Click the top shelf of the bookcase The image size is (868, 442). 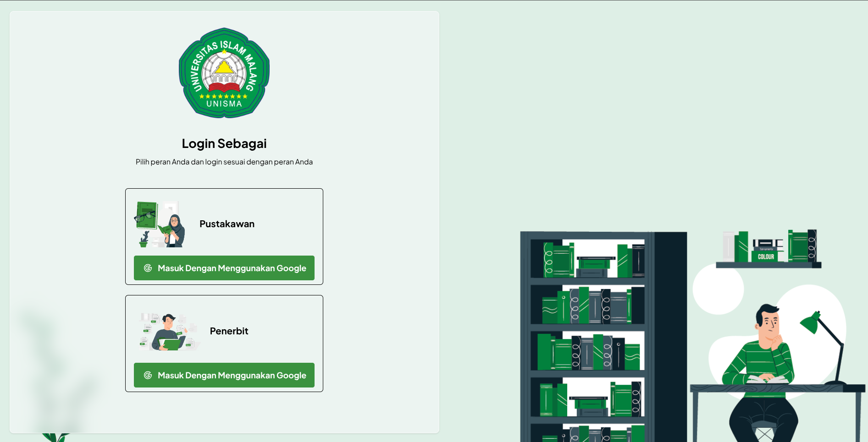click(587, 258)
